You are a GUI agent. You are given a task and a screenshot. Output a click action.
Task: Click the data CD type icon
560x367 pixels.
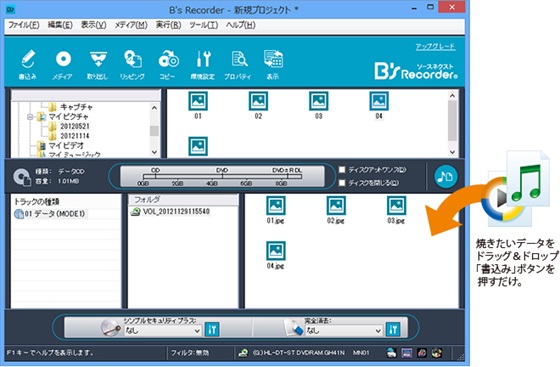[x=22, y=177]
